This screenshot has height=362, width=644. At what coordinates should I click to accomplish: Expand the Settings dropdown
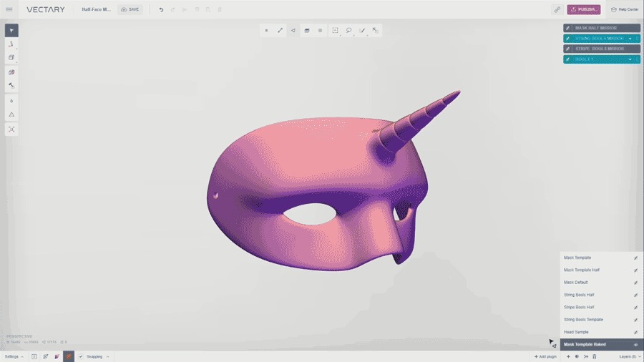click(14, 356)
